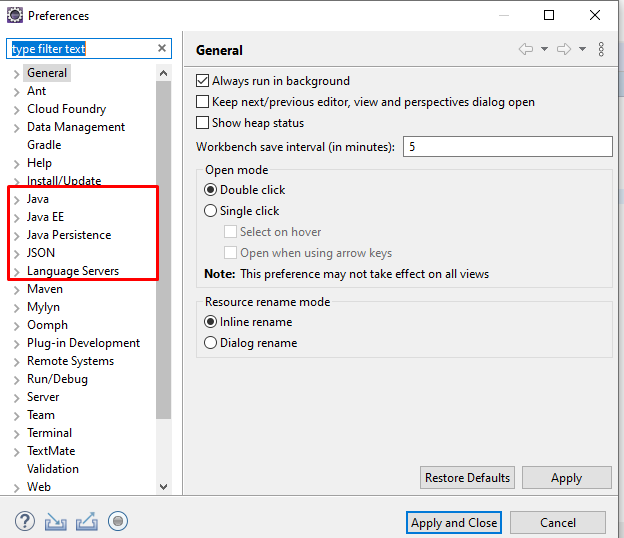Select Gradle preferences
624x538 pixels.
click(x=44, y=145)
